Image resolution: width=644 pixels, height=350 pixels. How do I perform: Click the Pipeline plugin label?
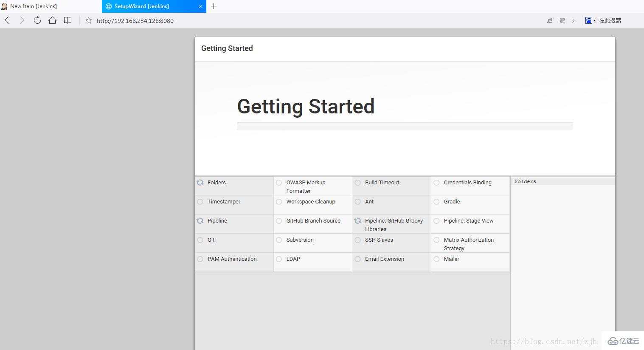tap(217, 221)
